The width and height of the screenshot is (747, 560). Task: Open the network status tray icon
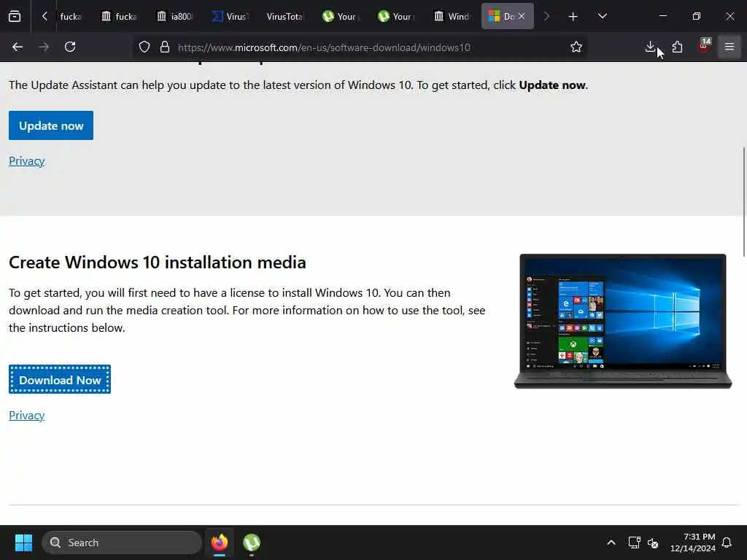point(634,542)
